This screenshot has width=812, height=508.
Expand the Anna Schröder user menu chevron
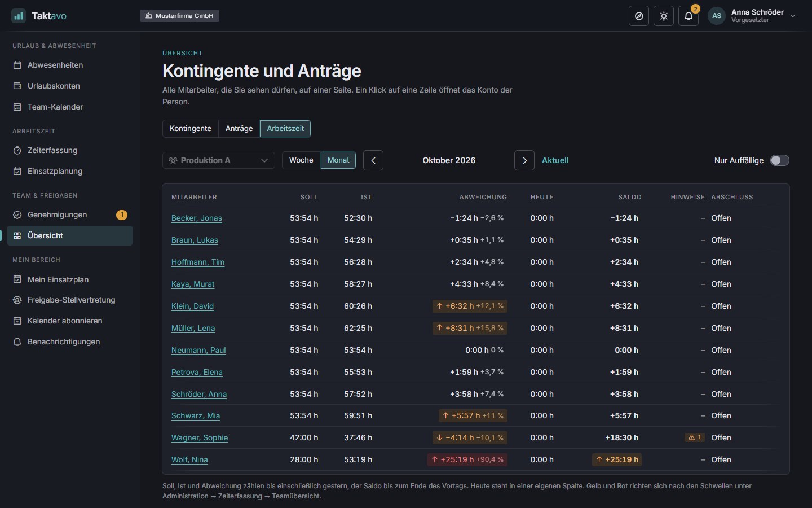coord(793,16)
